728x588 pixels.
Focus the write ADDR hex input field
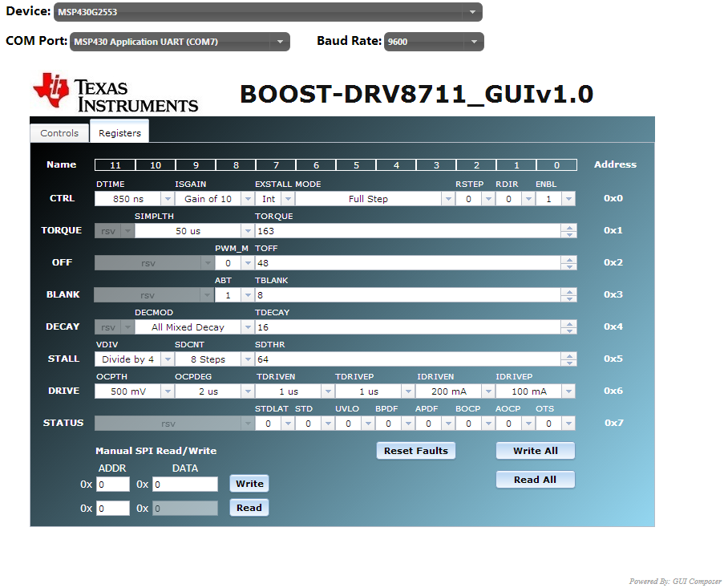pos(113,484)
